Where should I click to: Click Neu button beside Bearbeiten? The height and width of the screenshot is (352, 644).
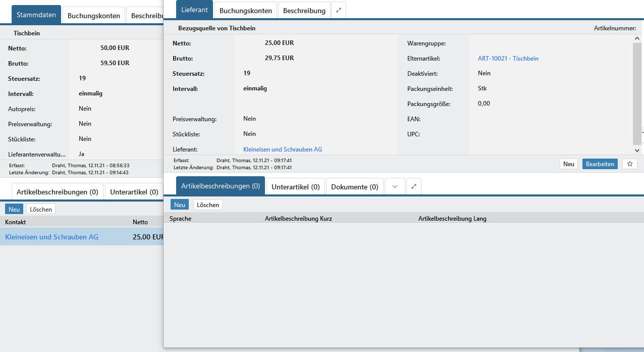click(569, 164)
